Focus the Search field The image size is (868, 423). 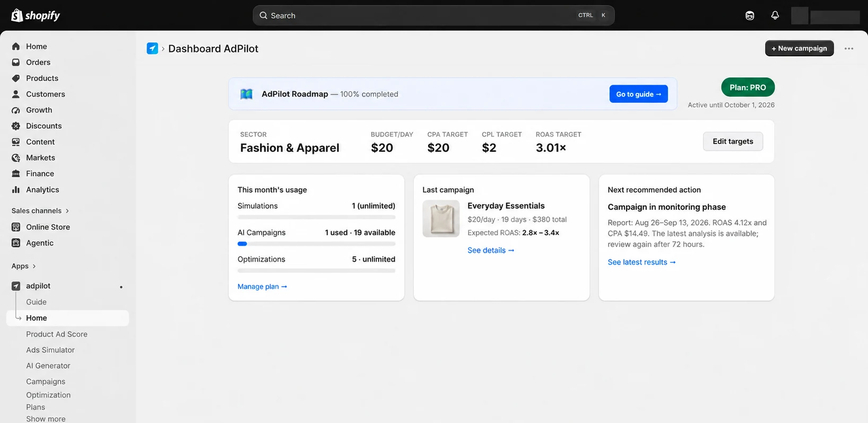tap(433, 15)
